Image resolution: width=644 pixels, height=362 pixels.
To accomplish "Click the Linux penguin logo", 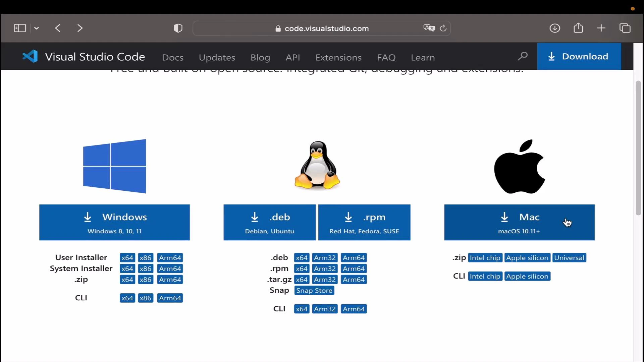I will (x=317, y=165).
